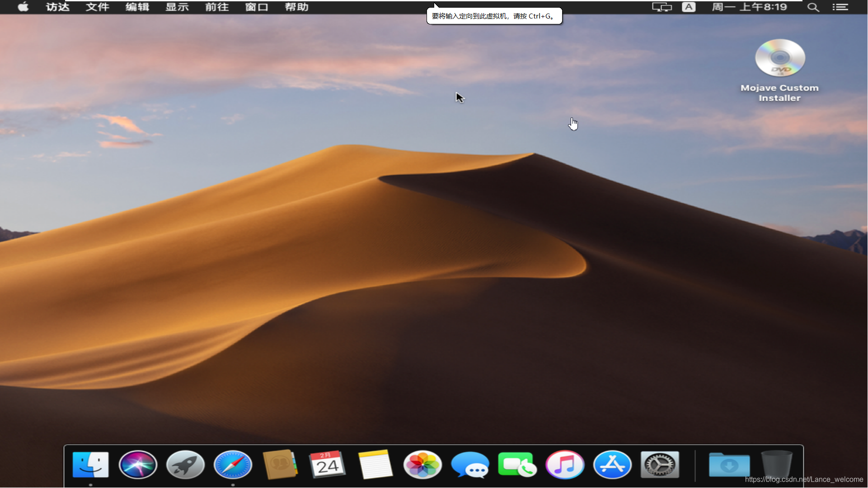Open the Notes app icon
Viewport: 868px width, 488px height.
[x=375, y=465]
